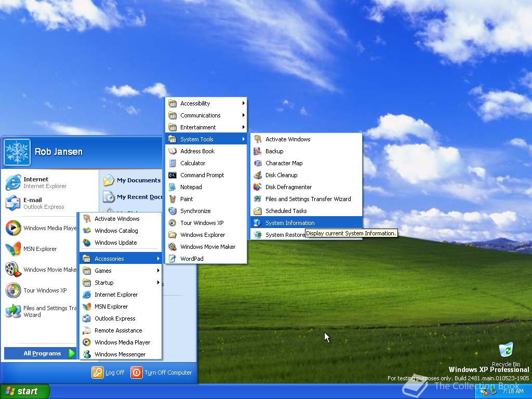This screenshot has width=532, height=399.
Task: Click the system tray clock
Action: click(x=513, y=391)
